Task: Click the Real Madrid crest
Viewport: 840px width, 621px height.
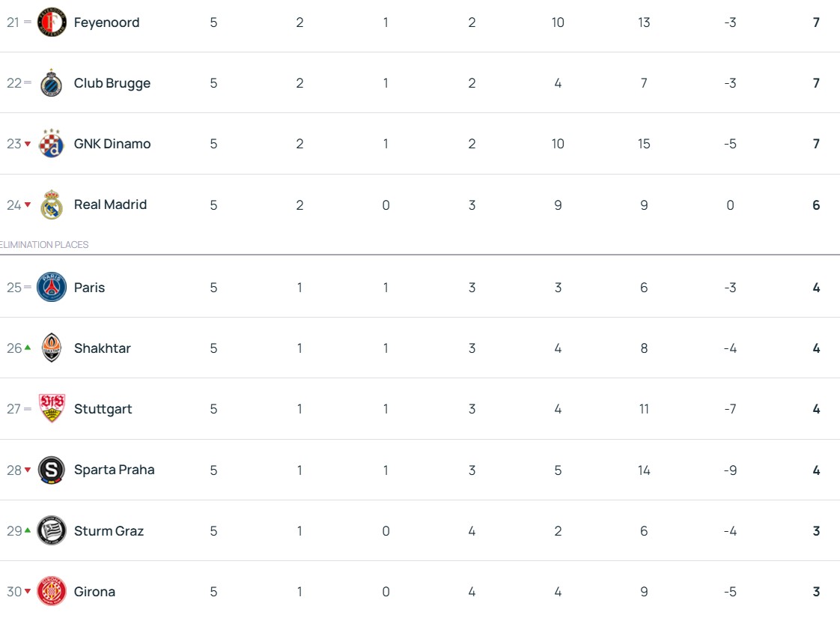Action: click(52, 205)
